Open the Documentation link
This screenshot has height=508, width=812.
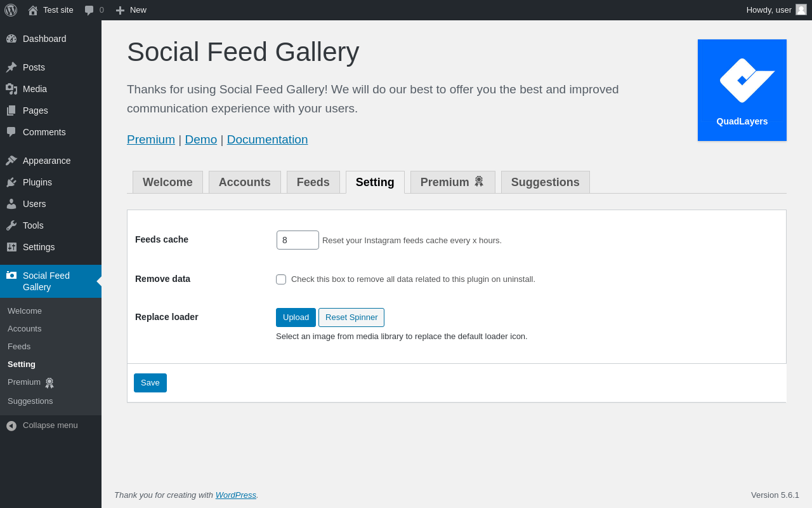pyautogui.click(x=267, y=140)
